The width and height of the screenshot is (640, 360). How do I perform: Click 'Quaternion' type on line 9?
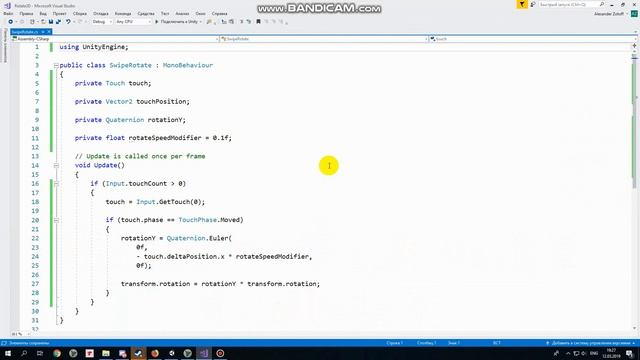pyautogui.click(x=125, y=120)
